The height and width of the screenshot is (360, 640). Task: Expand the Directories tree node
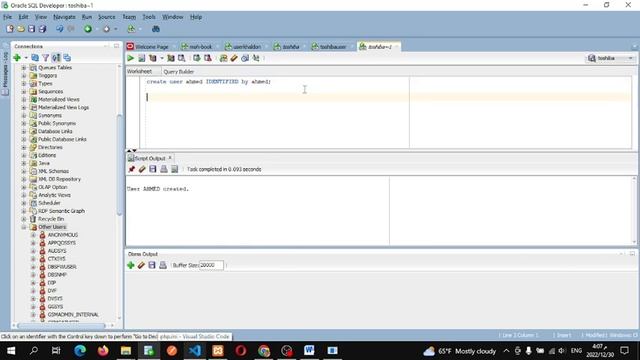point(24,147)
